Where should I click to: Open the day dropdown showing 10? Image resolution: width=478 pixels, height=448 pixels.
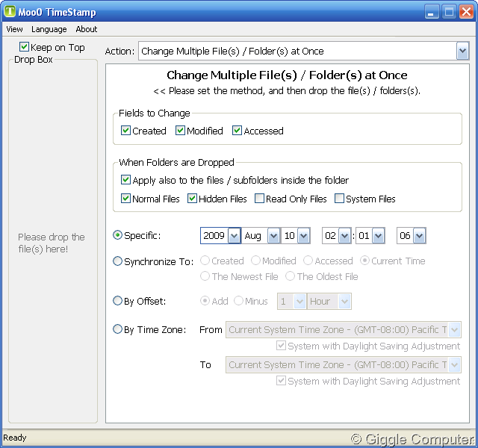click(304, 236)
